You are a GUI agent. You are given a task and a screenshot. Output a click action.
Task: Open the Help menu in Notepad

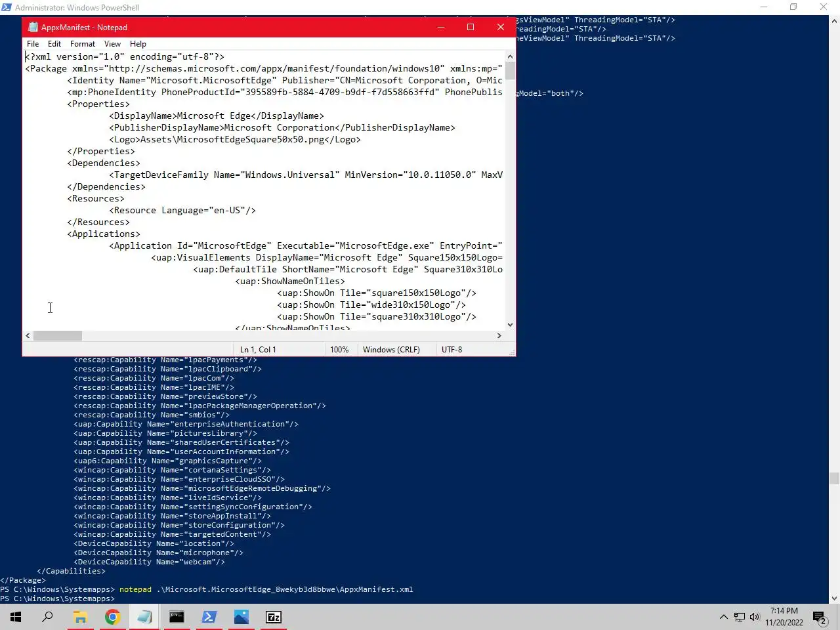[x=138, y=44]
